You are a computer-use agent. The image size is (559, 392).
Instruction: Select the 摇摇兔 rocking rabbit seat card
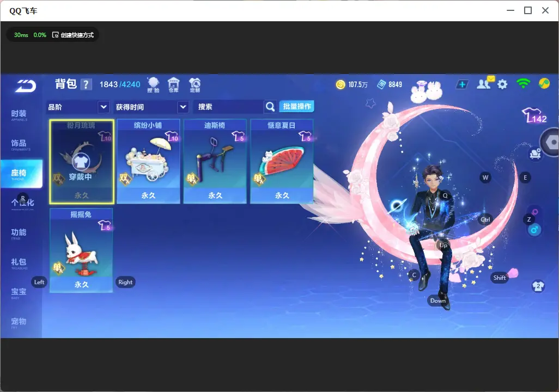(81, 250)
